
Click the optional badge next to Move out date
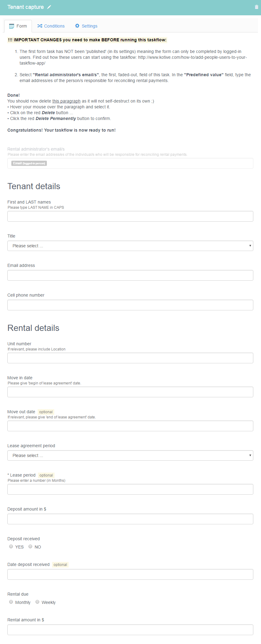tap(46, 412)
